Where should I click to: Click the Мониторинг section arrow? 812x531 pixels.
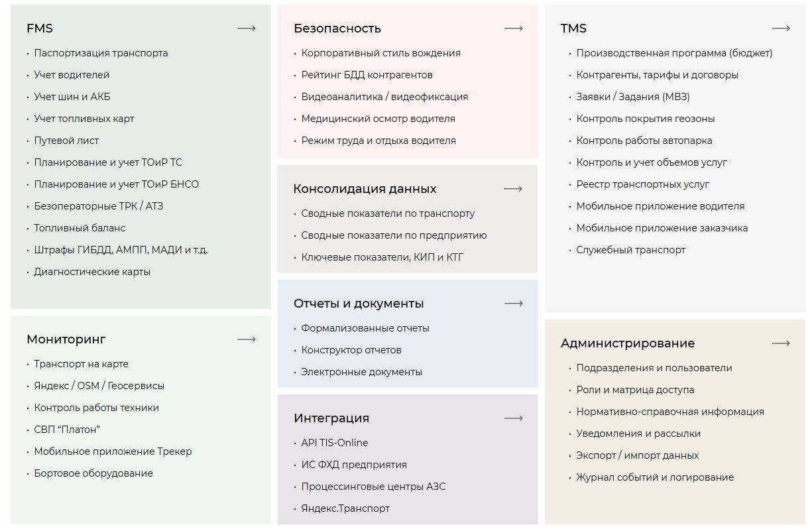247,339
